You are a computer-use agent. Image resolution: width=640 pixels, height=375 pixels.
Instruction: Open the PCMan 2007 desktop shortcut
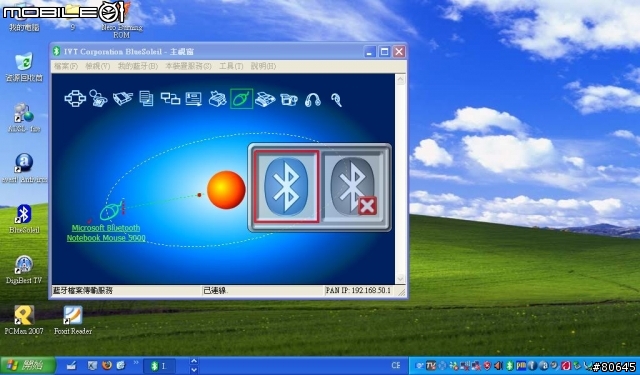tap(24, 320)
